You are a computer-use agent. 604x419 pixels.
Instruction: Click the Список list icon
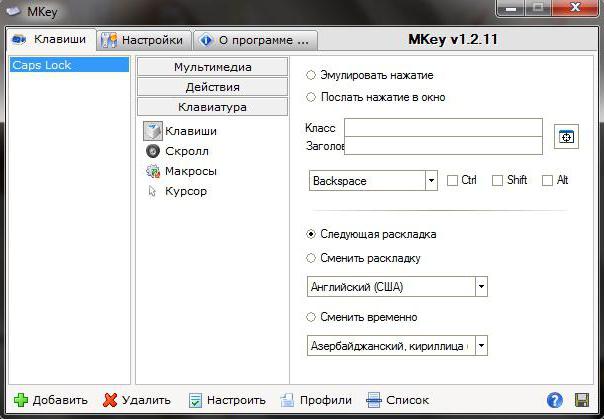pyautogui.click(x=374, y=400)
